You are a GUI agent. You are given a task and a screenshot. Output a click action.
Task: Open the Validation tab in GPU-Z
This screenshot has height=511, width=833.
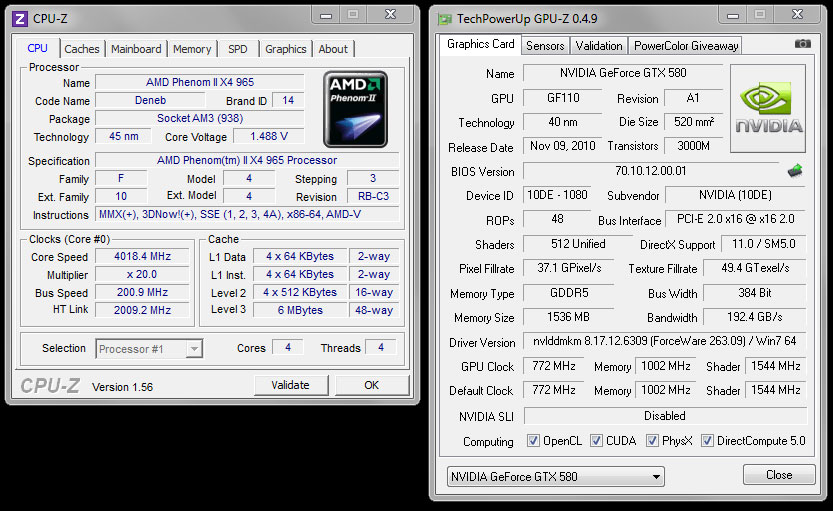599,46
